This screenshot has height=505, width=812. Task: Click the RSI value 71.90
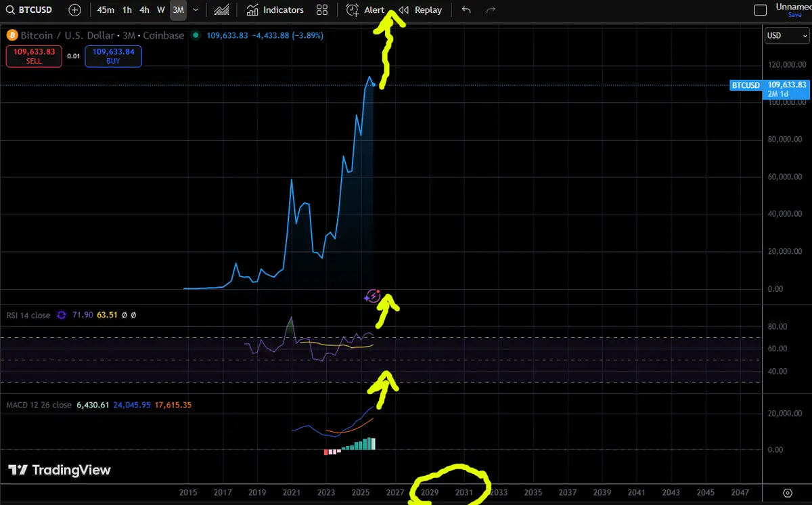83,315
